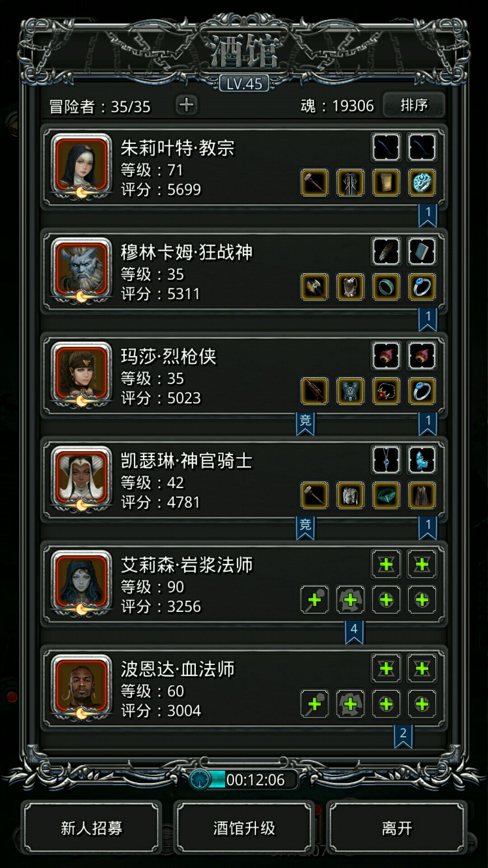Click the 离开 leave button
Image resolution: width=488 pixels, height=868 pixels.
coord(397,828)
